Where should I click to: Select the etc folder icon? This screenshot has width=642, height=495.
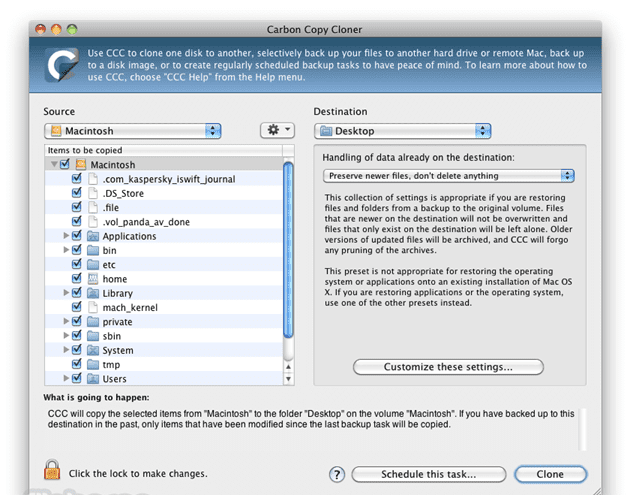[93, 264]
